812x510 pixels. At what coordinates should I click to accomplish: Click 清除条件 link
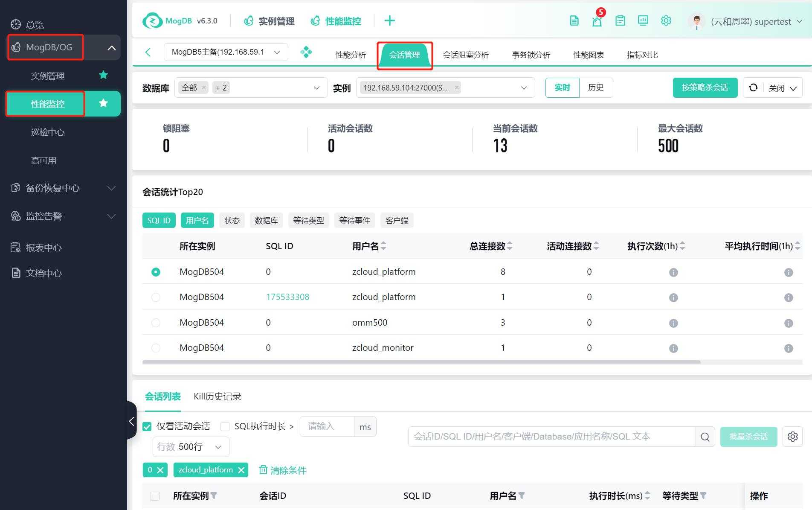(x=283, y=470)
